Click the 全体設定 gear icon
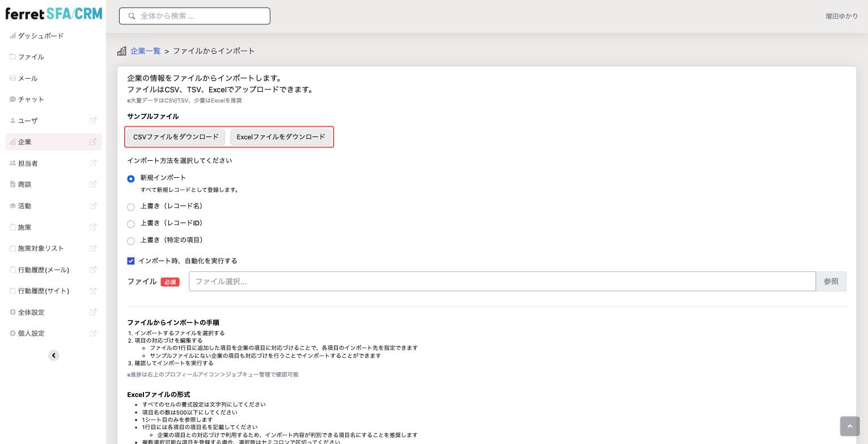This screenshot has height=444, width=868. point(12,312)
